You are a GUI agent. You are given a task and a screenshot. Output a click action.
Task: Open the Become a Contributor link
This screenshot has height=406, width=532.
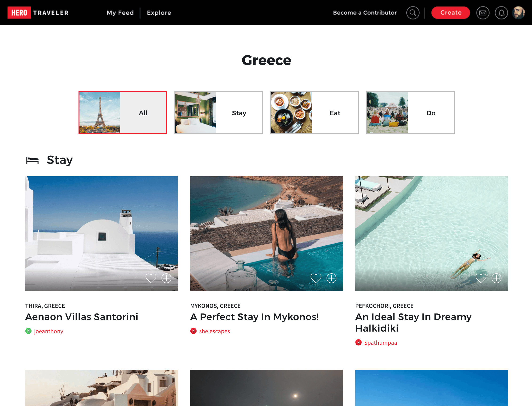[x=365, y=13]
